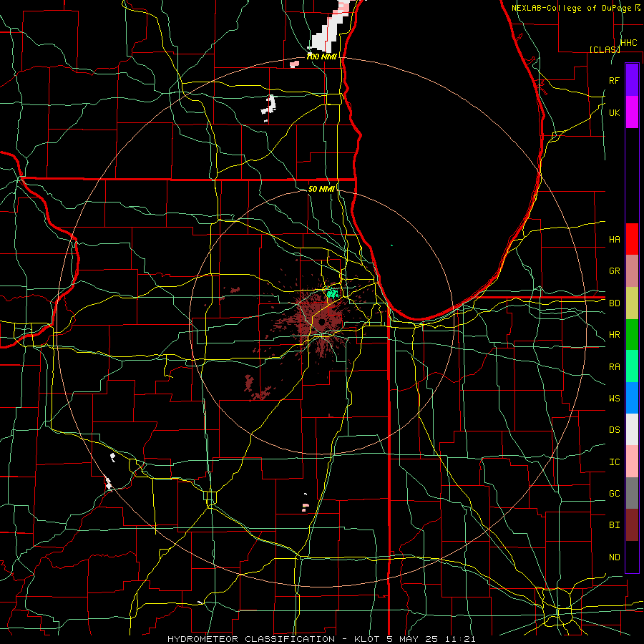Click the red HA hail swatch

click(632, 239)
